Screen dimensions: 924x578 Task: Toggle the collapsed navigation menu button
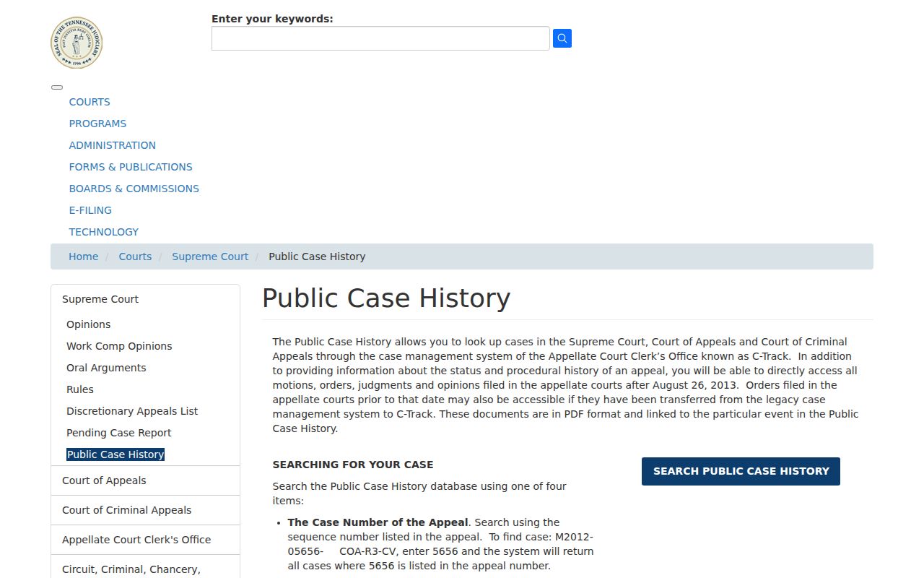(57, 87)
